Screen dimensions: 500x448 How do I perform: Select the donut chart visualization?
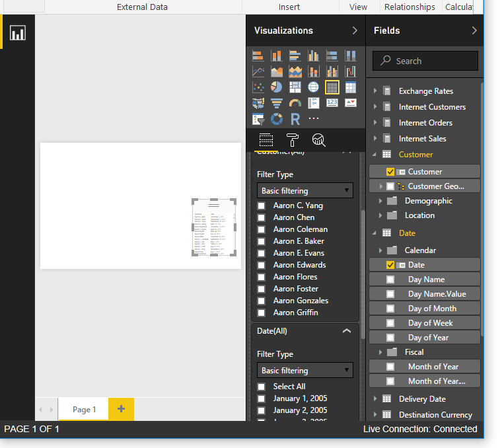tap(276, 119)
